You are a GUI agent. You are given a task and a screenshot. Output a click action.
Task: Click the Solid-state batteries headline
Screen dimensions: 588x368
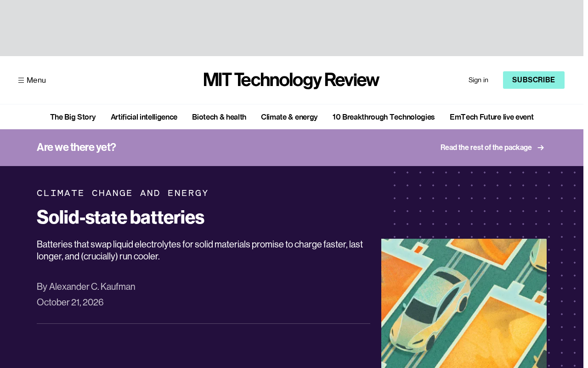click(120, 217)
